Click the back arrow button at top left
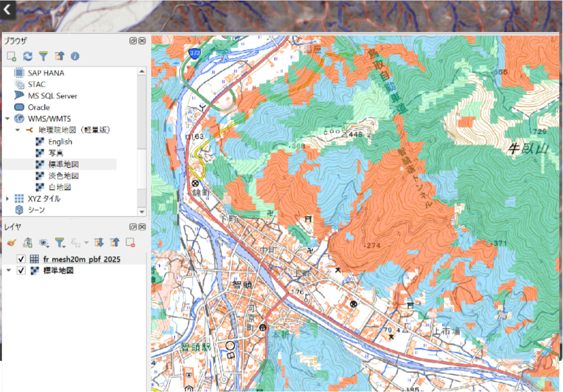 click(x=7, y=9)
